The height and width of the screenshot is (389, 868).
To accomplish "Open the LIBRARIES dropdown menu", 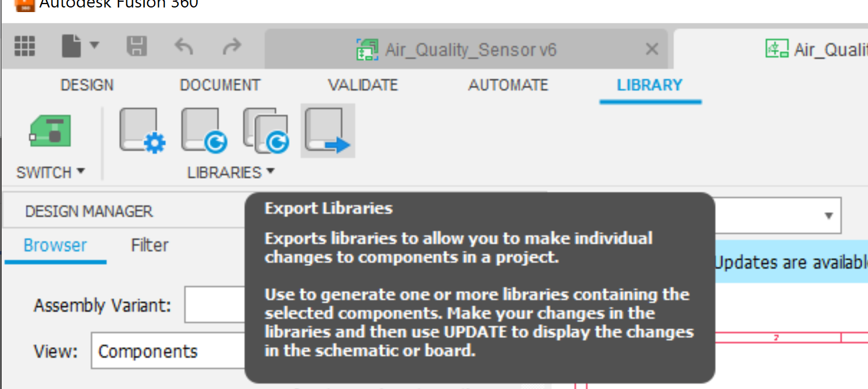I will [270, 171].
